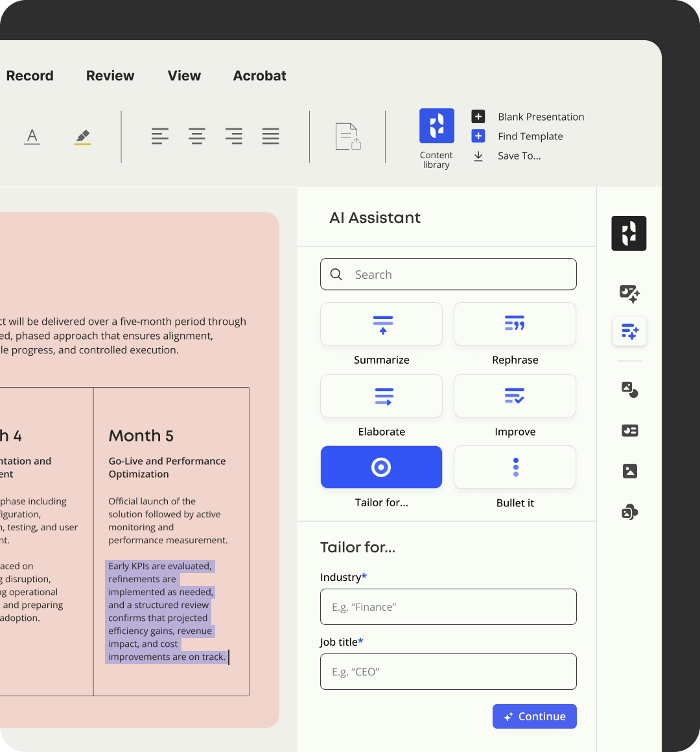
Task: Align text to the right
Action: 234,136
